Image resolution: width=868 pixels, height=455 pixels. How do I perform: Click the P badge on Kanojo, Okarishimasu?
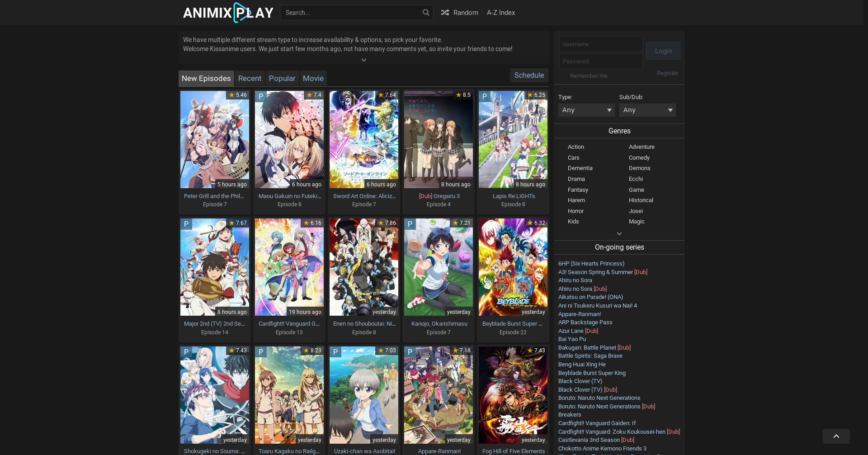click(x=410, y=224)
